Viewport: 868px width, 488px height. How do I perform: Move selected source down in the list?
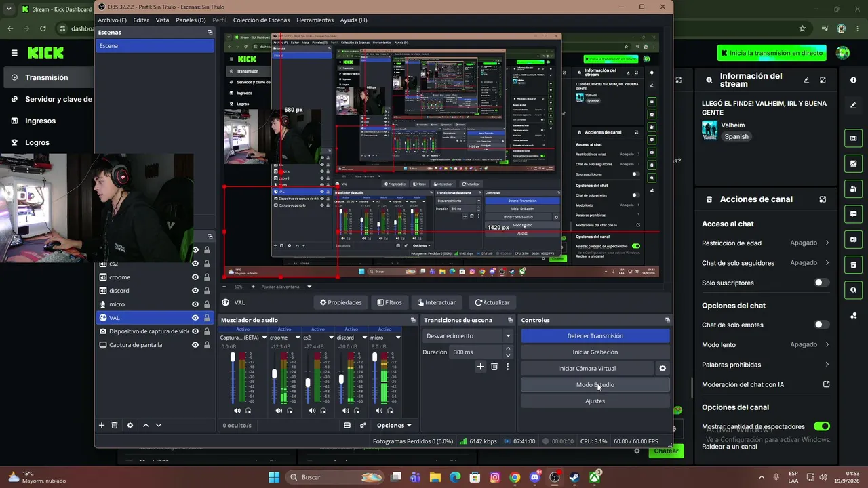159,425
